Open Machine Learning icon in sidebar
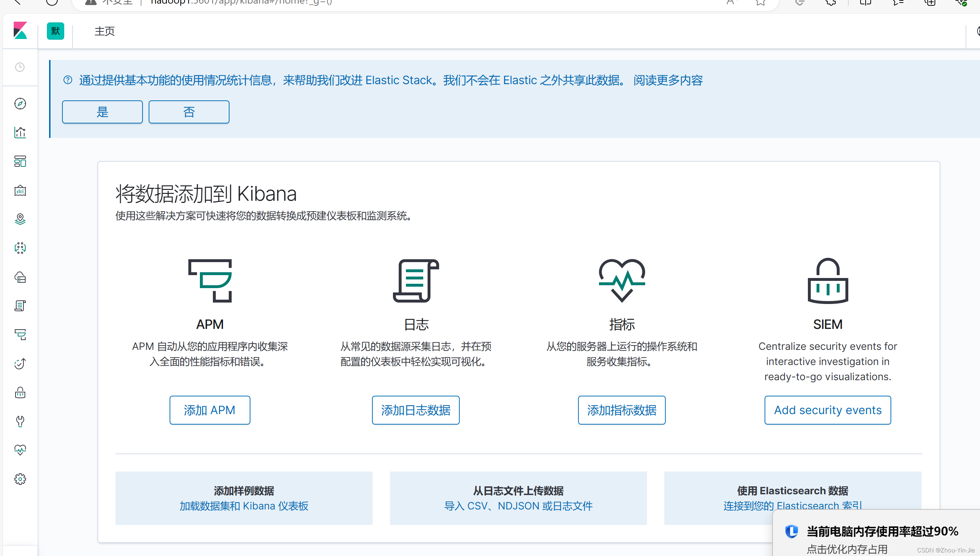This screenshot has width=980, height=556. (x=20, y=248)
